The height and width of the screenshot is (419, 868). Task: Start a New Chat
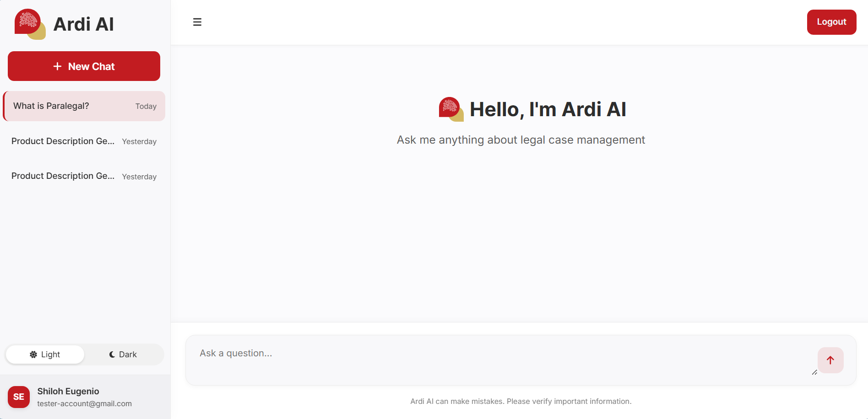(84, 66)
